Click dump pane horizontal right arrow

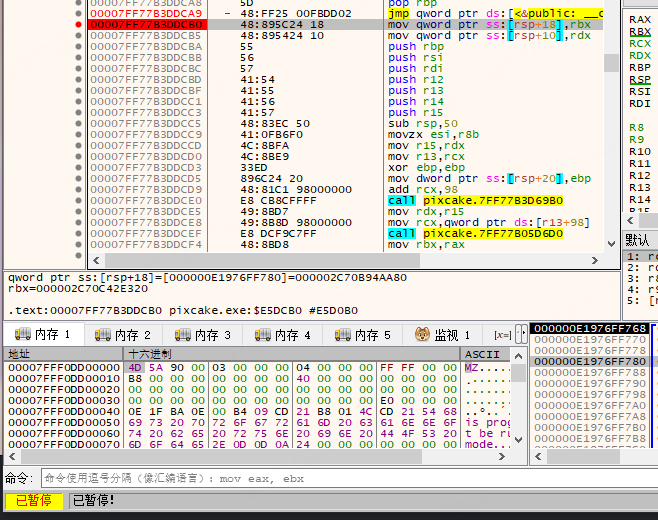click(502, 456)
